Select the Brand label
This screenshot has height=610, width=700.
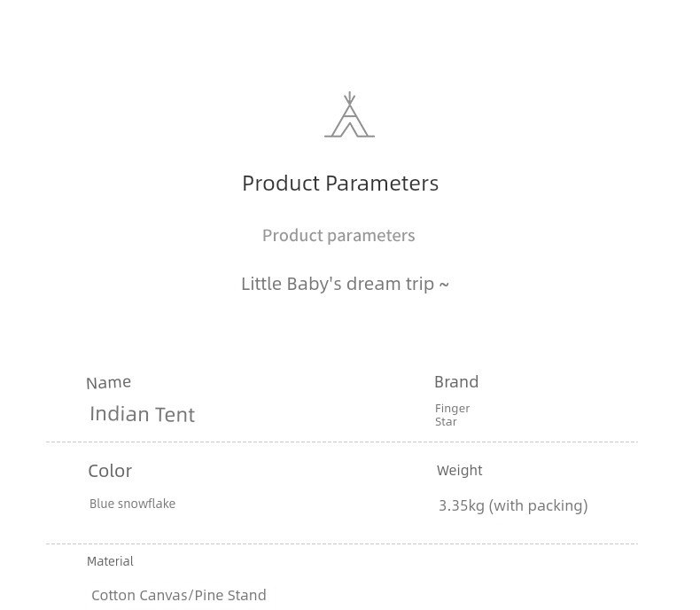(x=456, y=382)
